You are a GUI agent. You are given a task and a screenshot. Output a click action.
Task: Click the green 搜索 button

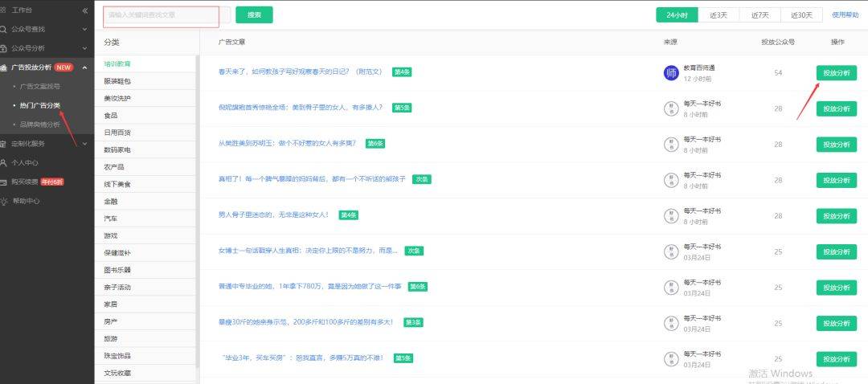click(x=254, y=15)
